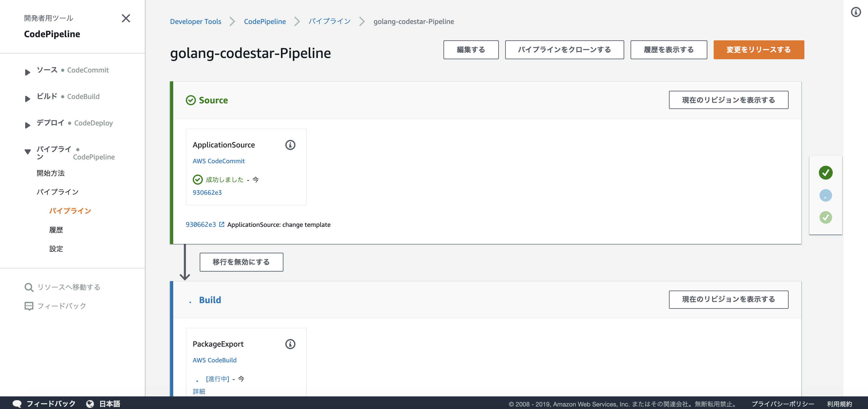Image resolution: width=868 pixels, height=409 pixels.
Task: Close the developer tools side navigation
Action: pos(126,18)
